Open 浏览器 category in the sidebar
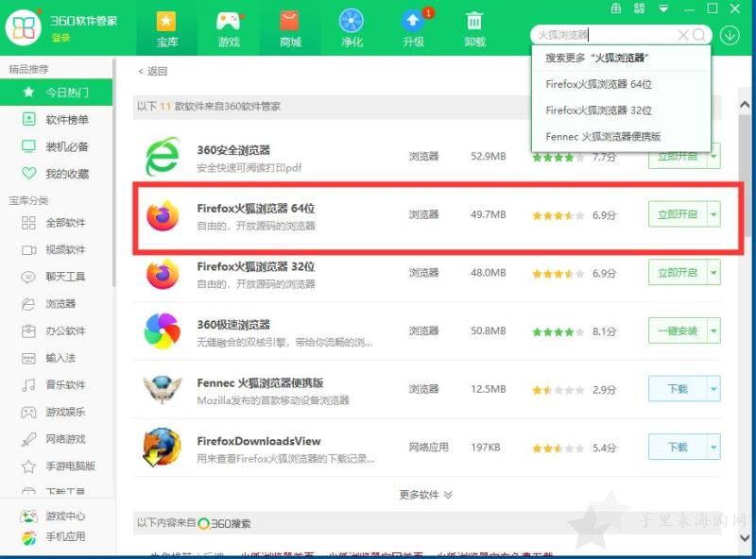Screen dimensions: 756x559 [56, 304]
